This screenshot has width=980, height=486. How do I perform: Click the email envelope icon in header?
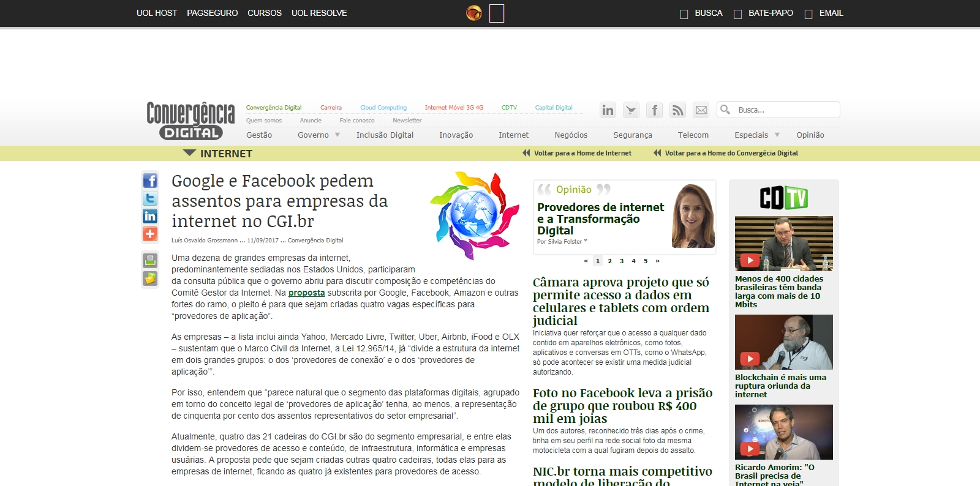(x=701, y=110)
